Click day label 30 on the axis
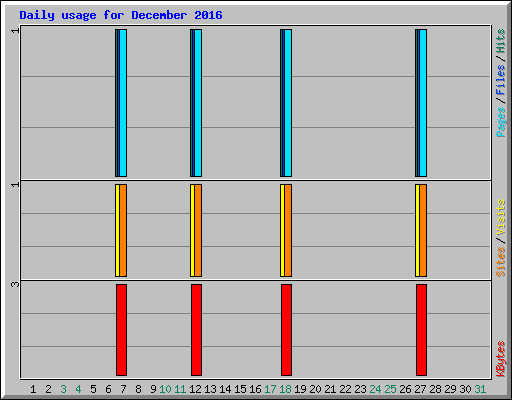The image size is (512, 400). coord(465,389)
